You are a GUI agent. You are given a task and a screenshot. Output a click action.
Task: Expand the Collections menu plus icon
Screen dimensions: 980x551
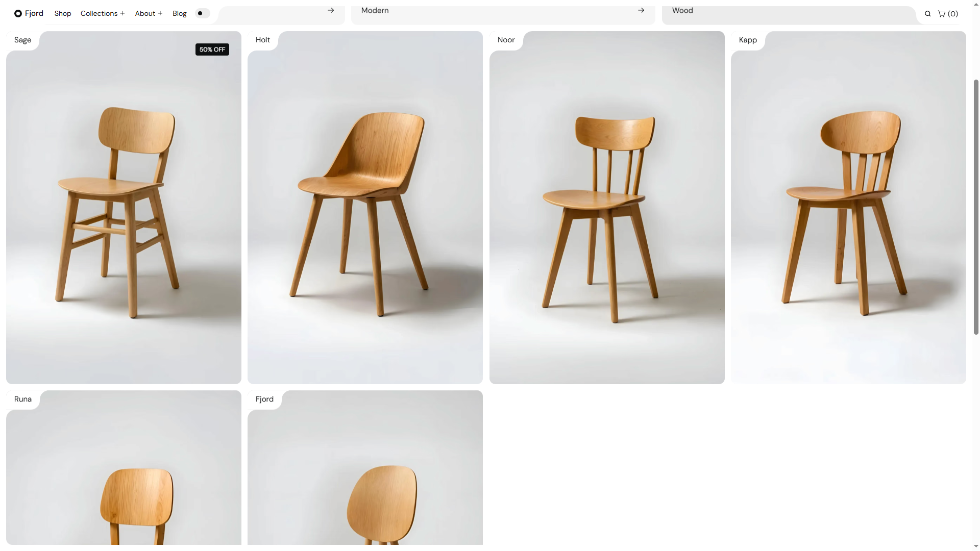click(x=122, y=14)
